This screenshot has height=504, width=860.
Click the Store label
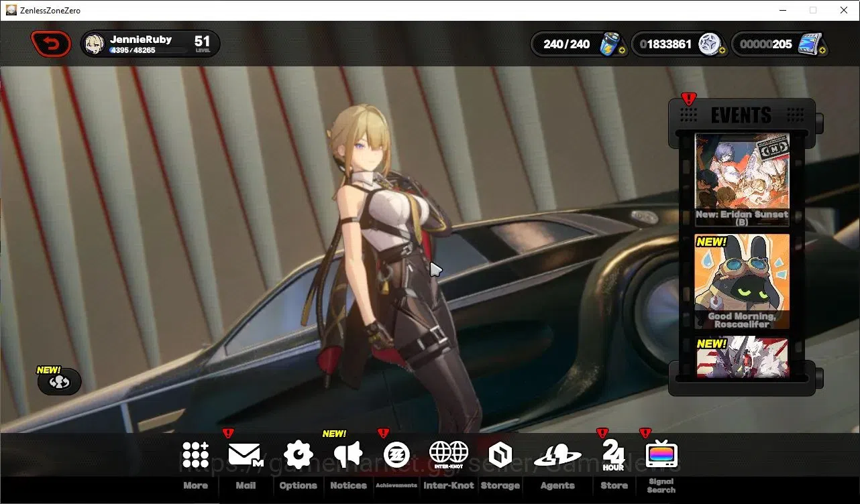click(614, 485)
